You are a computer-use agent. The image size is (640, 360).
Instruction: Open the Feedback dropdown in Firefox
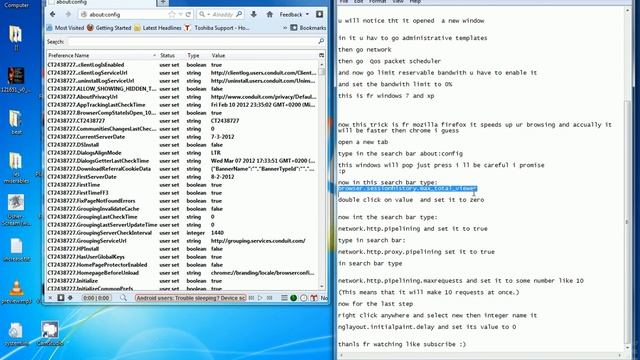click(x=294, y=14)
